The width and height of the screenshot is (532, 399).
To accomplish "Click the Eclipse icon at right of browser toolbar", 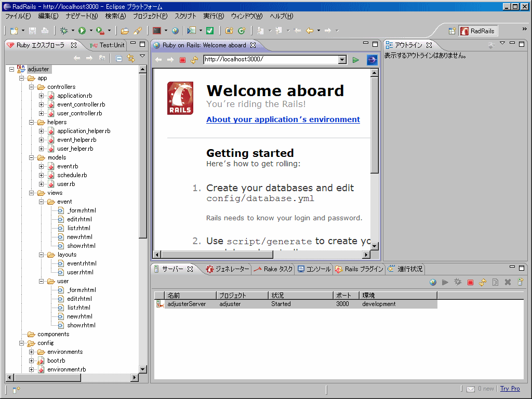I will 372,60.
